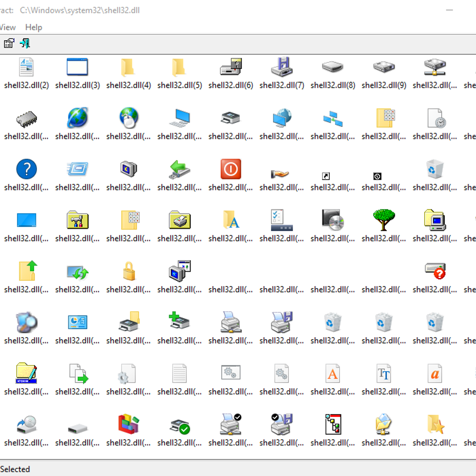Image resolution: width=476 pixels, height=476 pixels.
Task: Select the orange capital A font file icon
Action: [333, 373]
